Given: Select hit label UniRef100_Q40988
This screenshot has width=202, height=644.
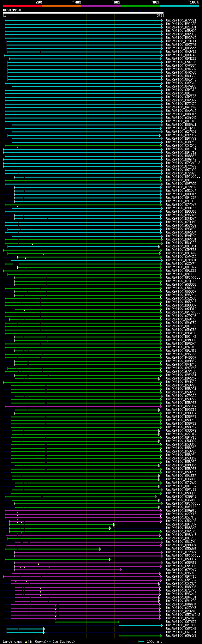Looking at the screenshot, I should [181, 87].
